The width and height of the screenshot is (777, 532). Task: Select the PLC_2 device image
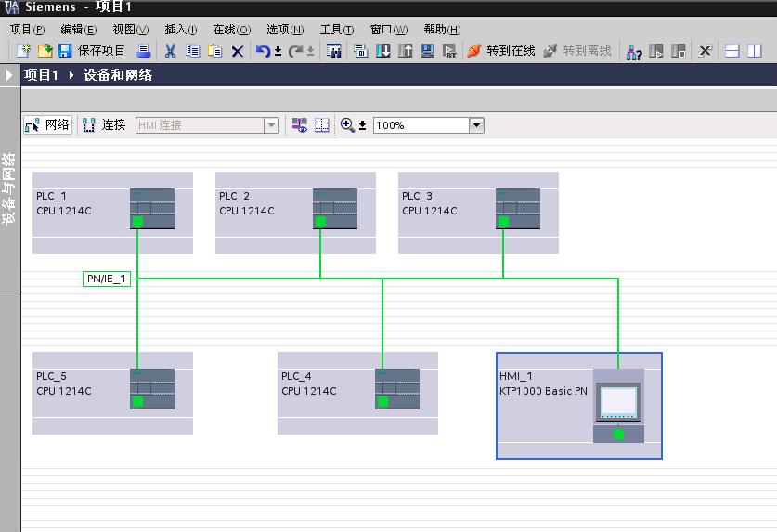coord(335,209)
